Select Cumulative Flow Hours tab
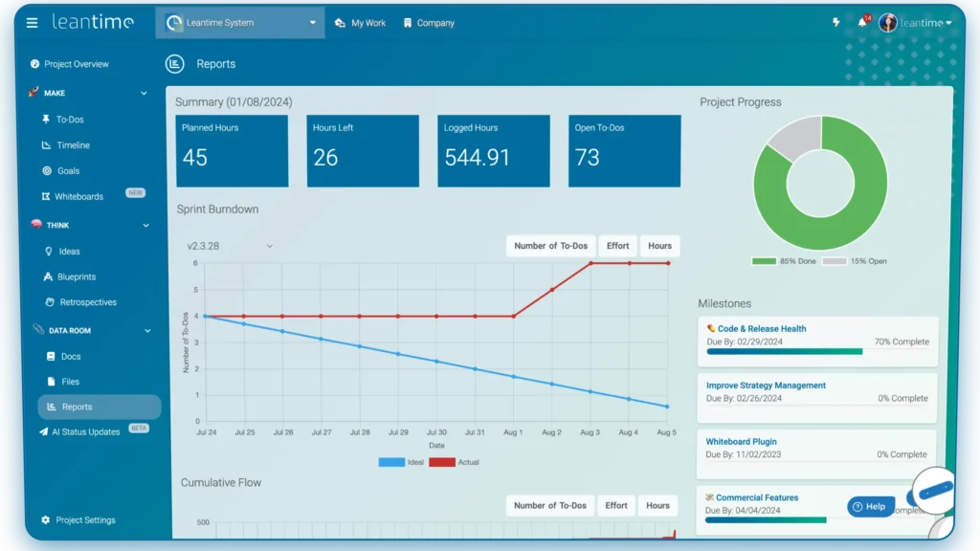Viewport: 980px width, 551px height. click(x=657, y=505)
